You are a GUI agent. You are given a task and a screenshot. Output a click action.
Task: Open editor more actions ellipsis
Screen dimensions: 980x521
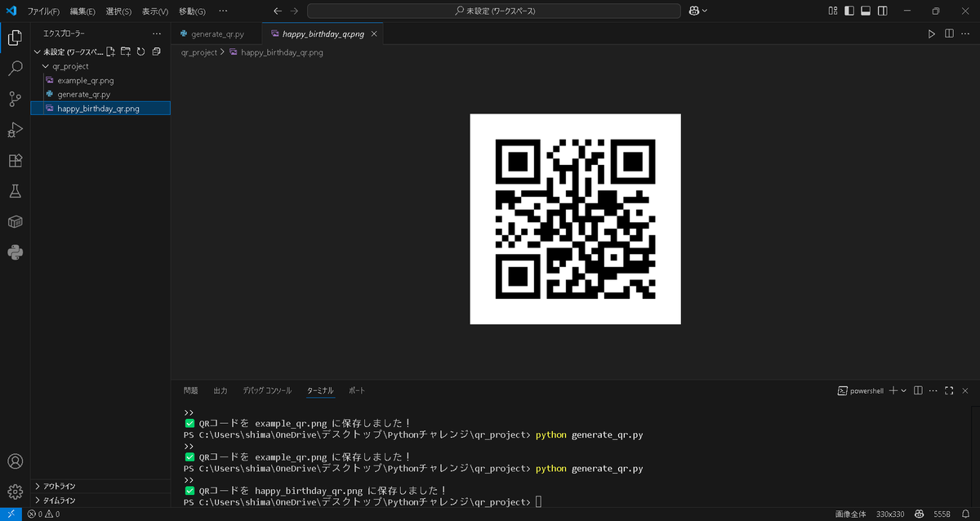966,34
